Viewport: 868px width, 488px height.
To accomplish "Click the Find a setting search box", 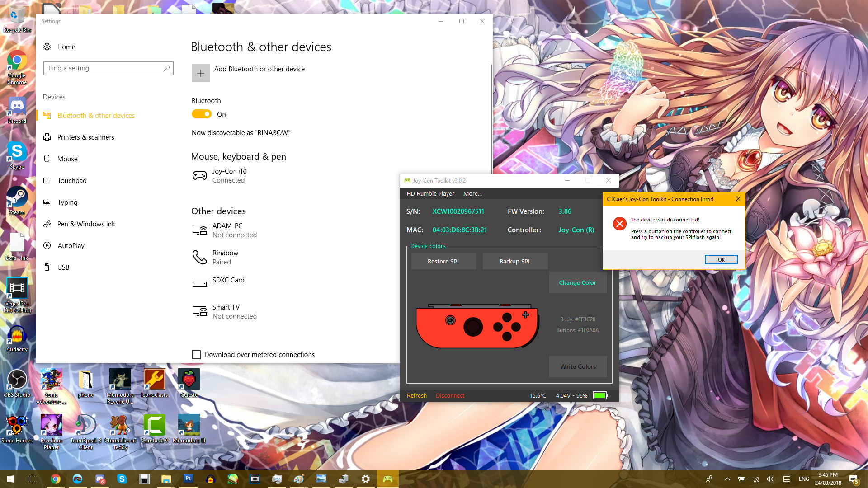I will click(x=108, y=68).
